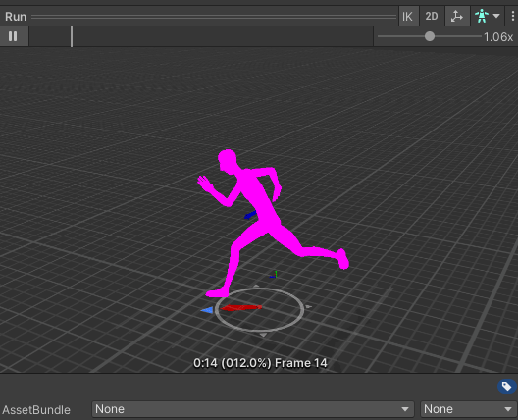The width and height of the screenshot is (518, 420).
Task: Click the red root motion arrow
Action: pos(241,308)
